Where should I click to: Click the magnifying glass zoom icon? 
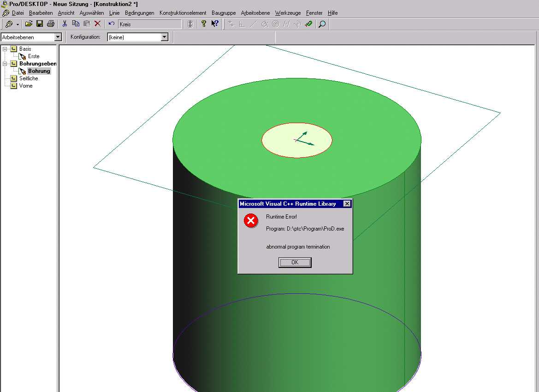point(322,24)
